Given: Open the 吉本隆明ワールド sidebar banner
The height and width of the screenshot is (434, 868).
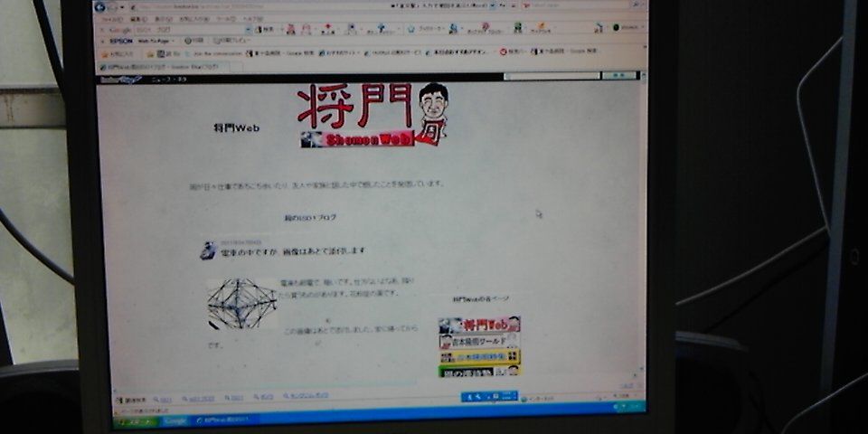Looking at the screenshot, I should [479, 341].
